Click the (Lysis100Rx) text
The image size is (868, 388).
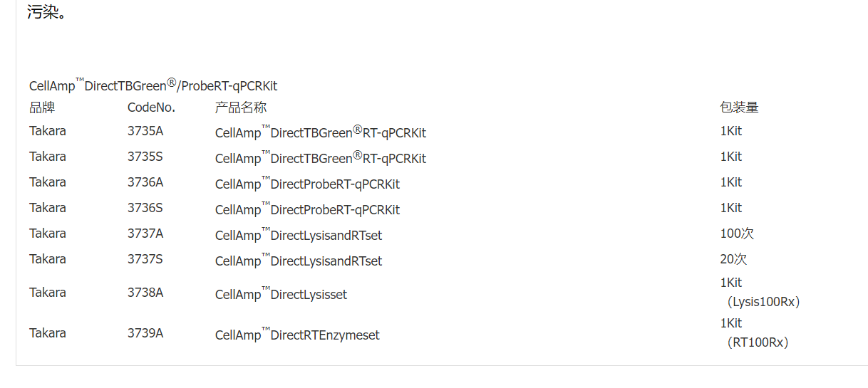pyautogui.click(x=763, y=302)
